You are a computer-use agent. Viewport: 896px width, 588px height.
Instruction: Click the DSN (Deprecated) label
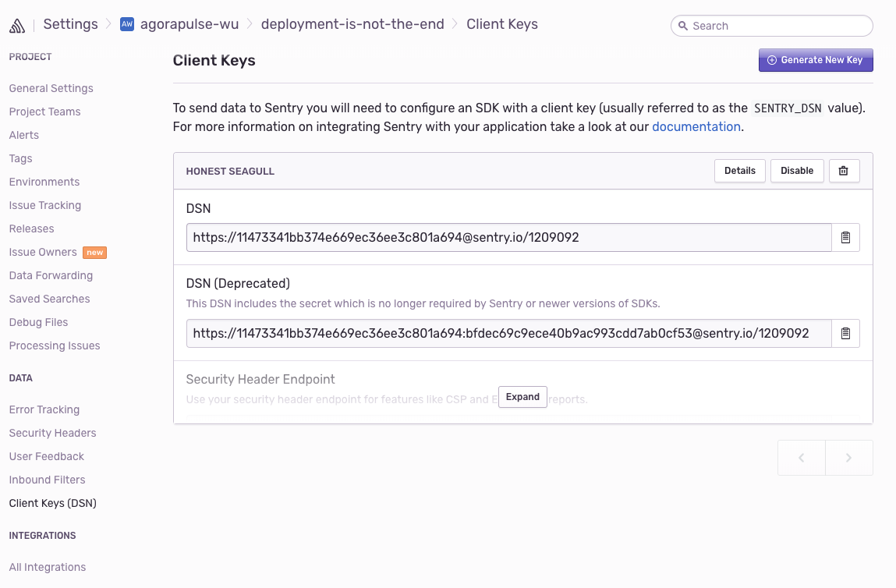click(239, 283)
